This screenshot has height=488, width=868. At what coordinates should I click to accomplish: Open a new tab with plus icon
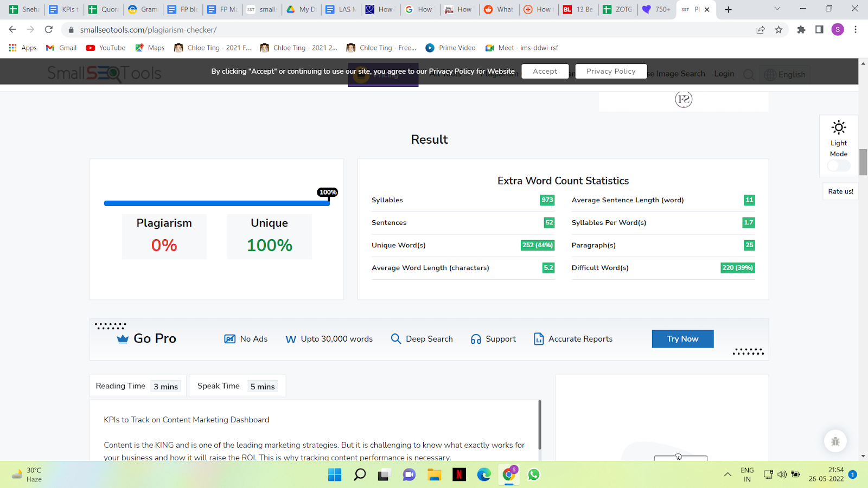click(729, 9)
